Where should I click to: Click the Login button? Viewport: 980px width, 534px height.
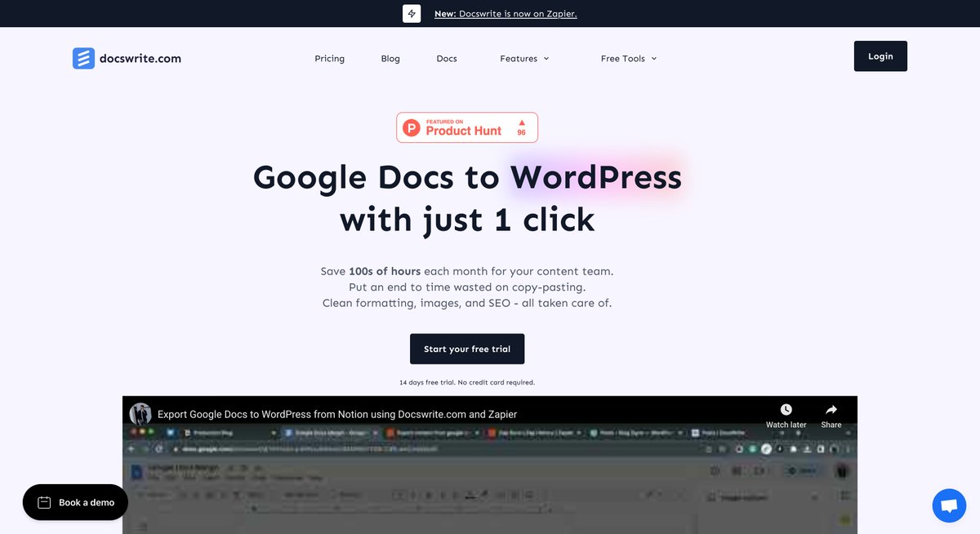(880, 56)
